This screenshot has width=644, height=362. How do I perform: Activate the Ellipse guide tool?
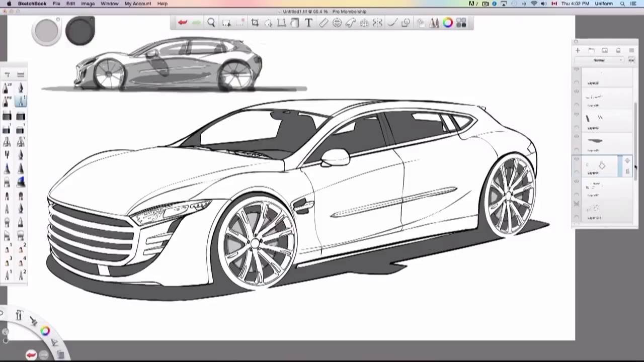tap(337, 23)
